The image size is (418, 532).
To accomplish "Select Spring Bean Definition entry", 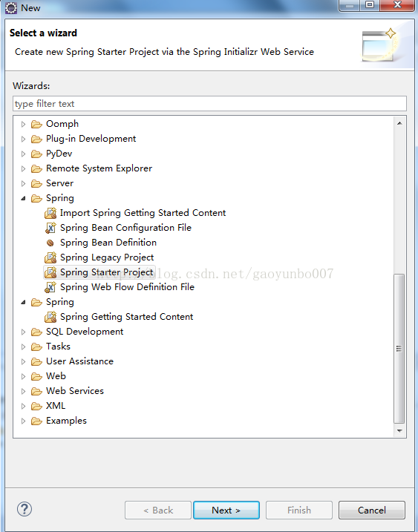I will (x=108, y=243).
